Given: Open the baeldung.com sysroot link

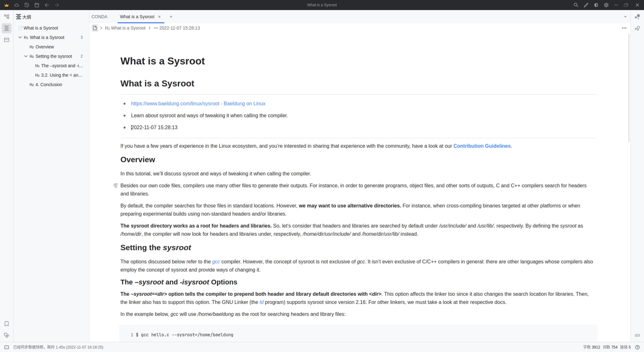Looking at the screenshot, I should point(198,103).
